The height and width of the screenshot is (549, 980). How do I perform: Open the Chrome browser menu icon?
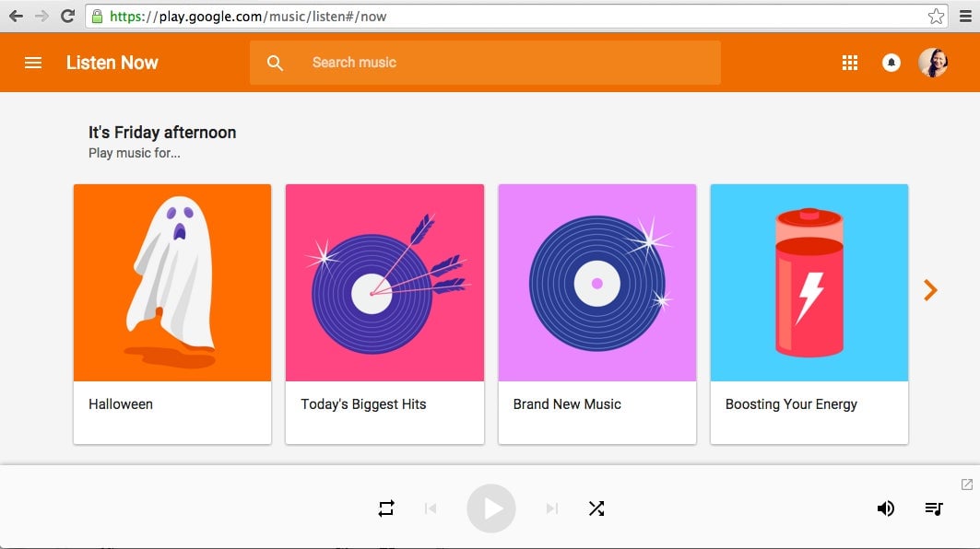point(965,17)
